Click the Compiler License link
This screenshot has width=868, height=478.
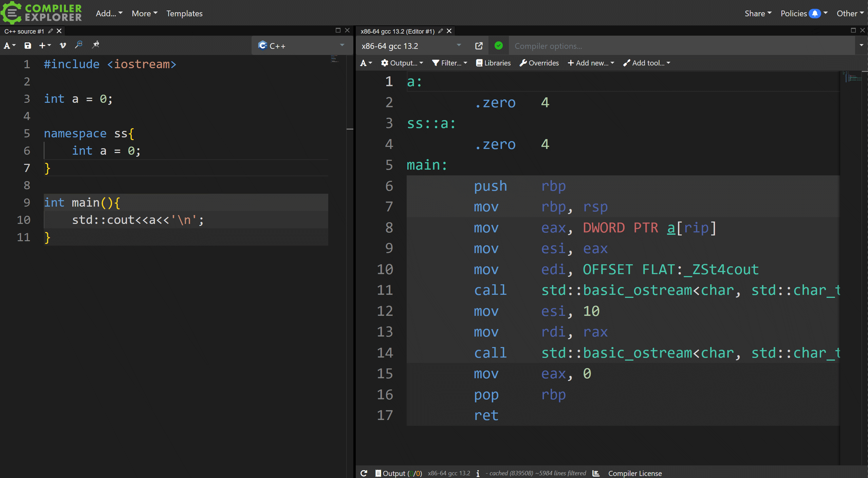pos(635,473)
